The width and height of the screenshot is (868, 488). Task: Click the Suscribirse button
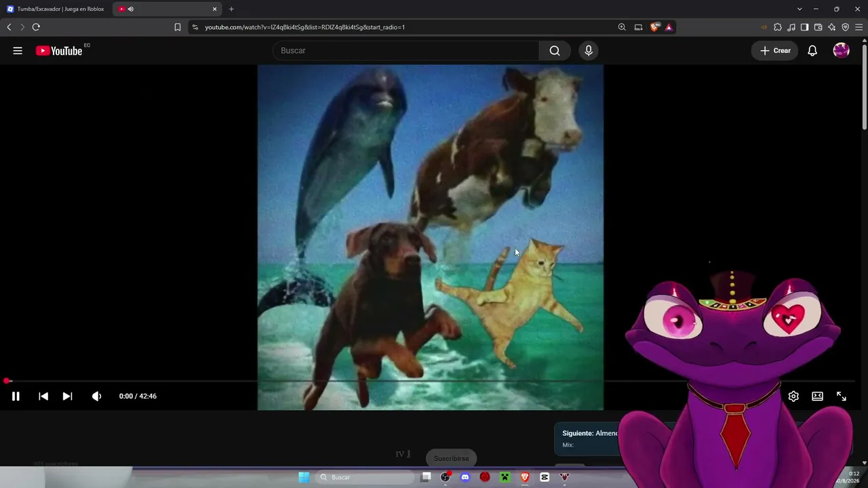click(451, 459)
